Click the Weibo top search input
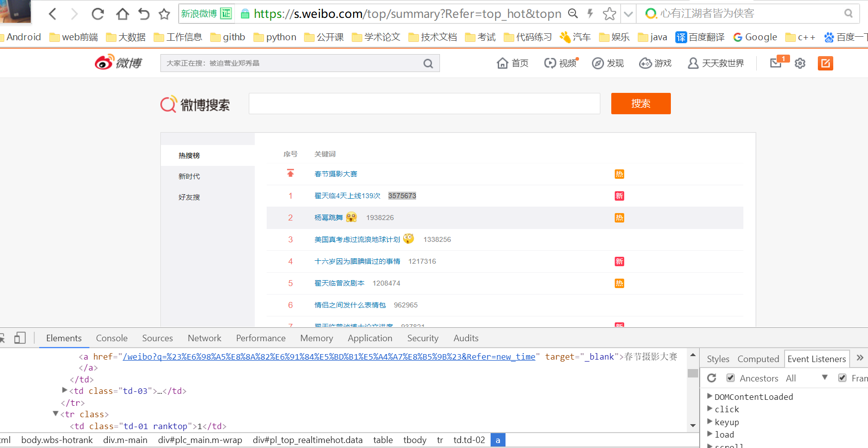 click(x=293, y=63)
